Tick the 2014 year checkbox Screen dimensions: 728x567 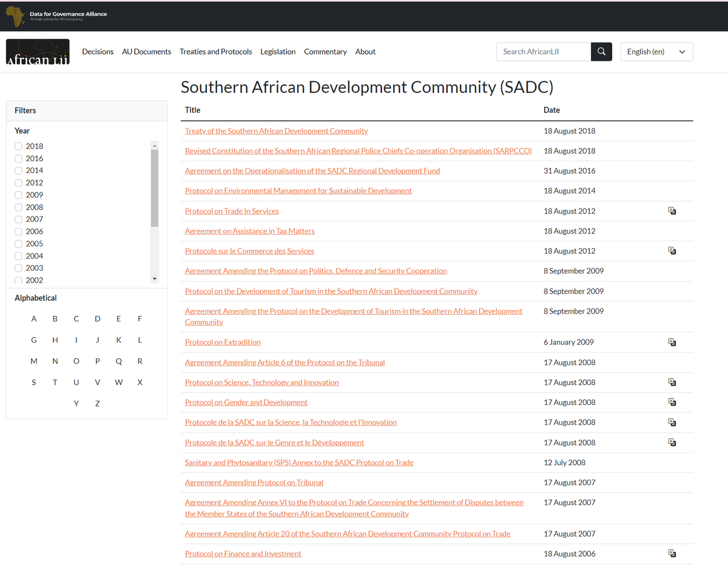(19, 170)
